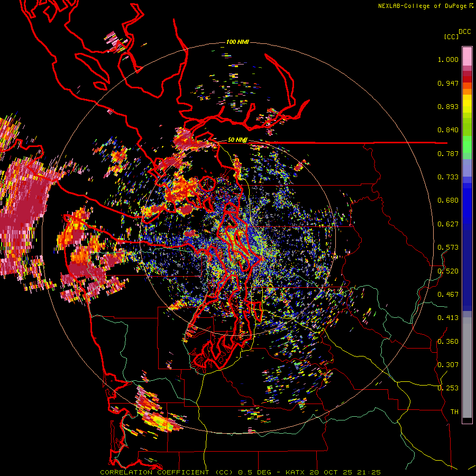The image size is (476, 476).
Task: Pick the gray low-value band of color bar
Action: 467,368
